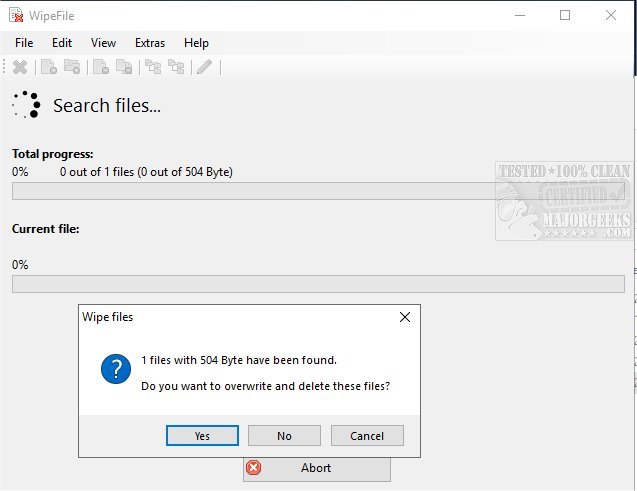This screenshot has width=637, height=491.
Task: Click the pencil edit toolbar icon
Action: (x=204, y=67)
